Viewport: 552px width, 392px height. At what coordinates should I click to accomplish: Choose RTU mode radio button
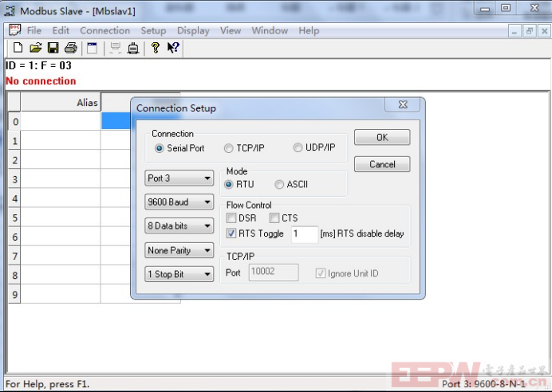click(x=229, y=185)
